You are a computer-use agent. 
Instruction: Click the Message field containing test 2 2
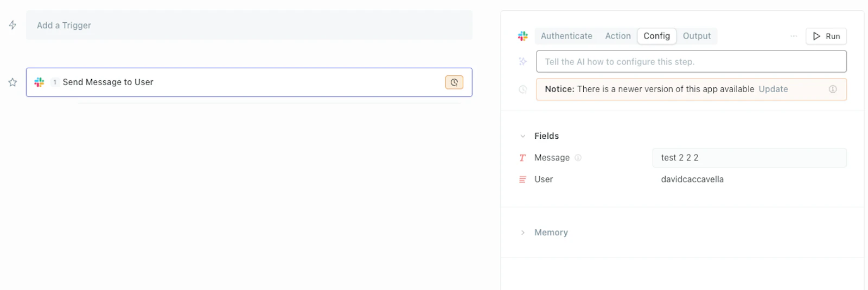[749, 158]
